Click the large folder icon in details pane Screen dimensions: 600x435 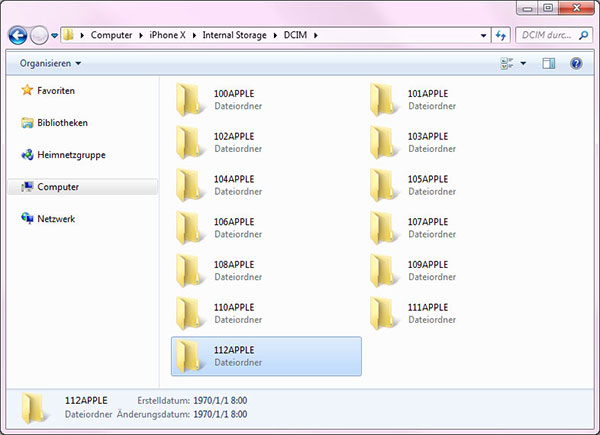36,409
